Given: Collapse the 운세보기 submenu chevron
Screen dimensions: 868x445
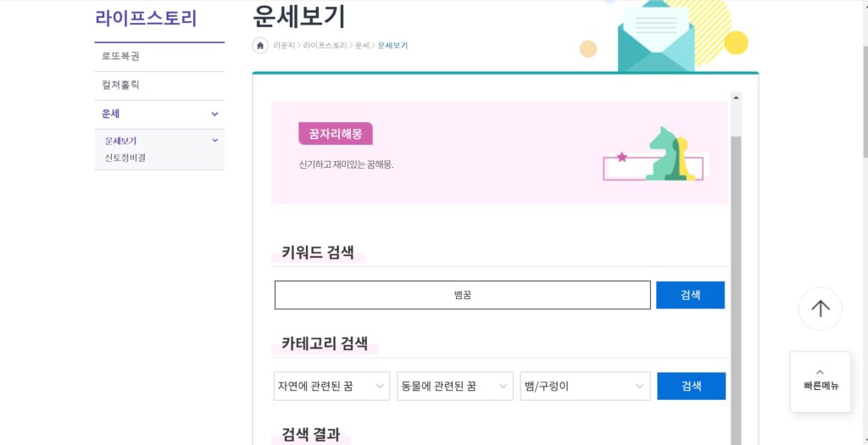Looking at the screenshot, I should (x=214, y=141).
